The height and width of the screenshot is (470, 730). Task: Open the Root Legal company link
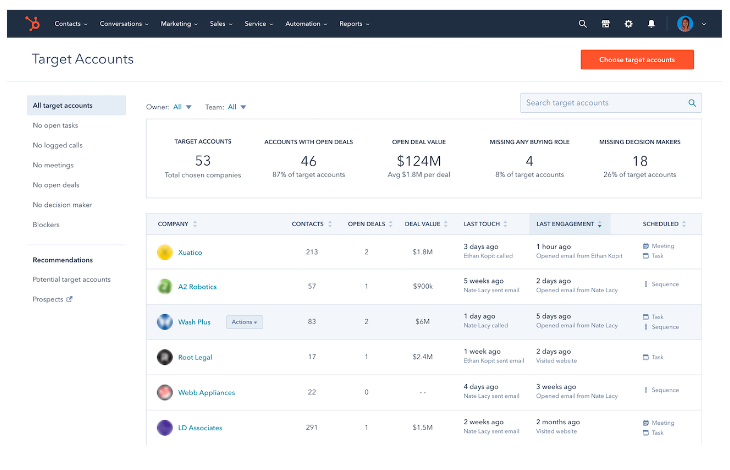pyautogui.click(x=195, y=357)
